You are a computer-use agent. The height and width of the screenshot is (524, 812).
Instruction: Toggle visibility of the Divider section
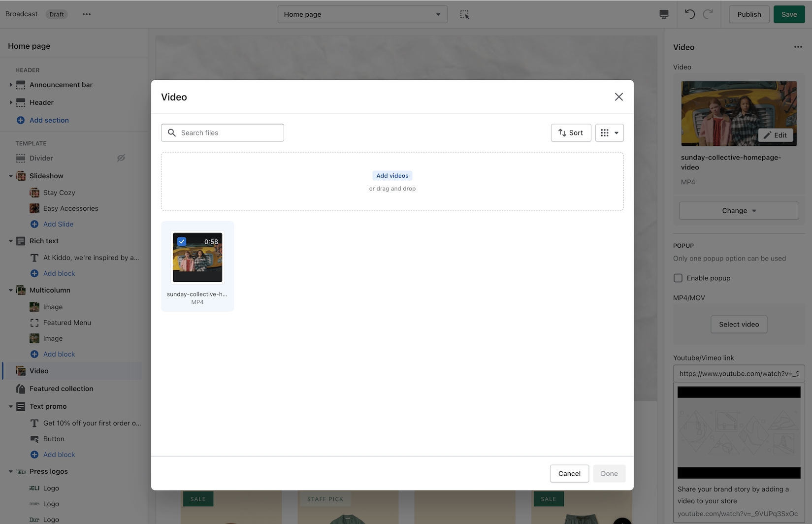pos(121,158)
